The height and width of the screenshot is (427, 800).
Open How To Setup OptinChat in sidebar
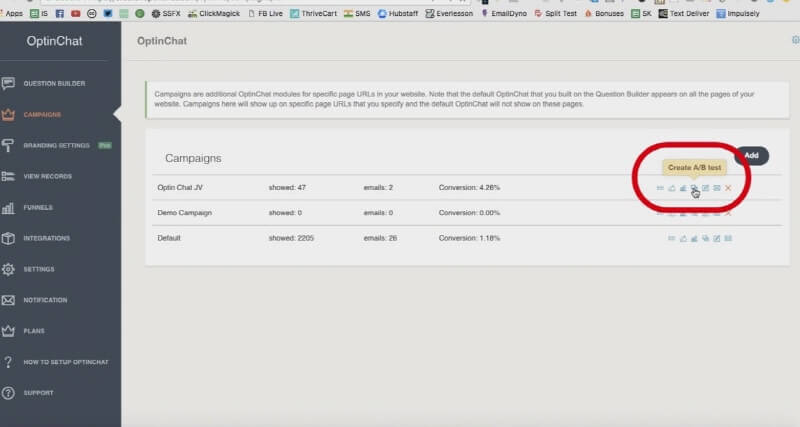(x=66, y=362)
